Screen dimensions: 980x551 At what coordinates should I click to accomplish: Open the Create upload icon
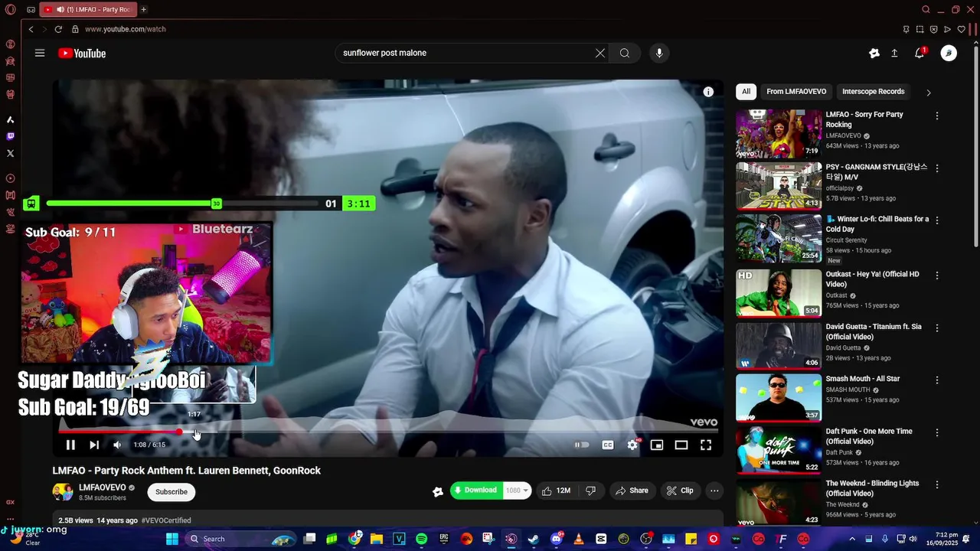pos(894,53)
